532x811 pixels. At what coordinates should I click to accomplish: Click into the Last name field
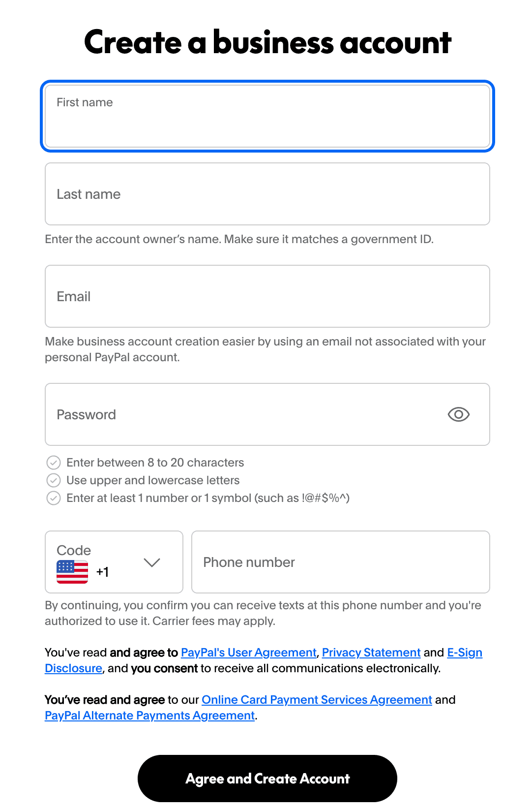pyautogui.click(x=267, y=194)
